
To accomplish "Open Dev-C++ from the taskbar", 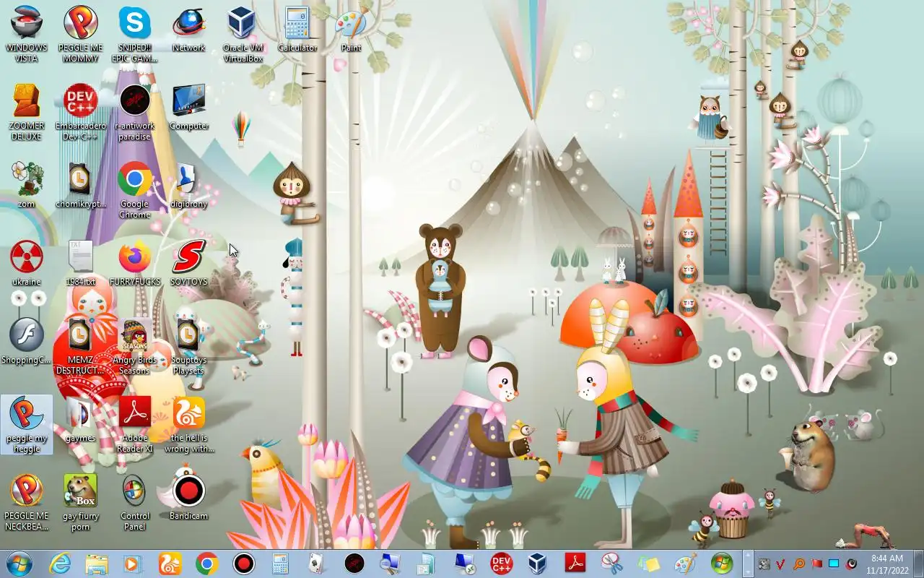I will click(x=501, y=564).
